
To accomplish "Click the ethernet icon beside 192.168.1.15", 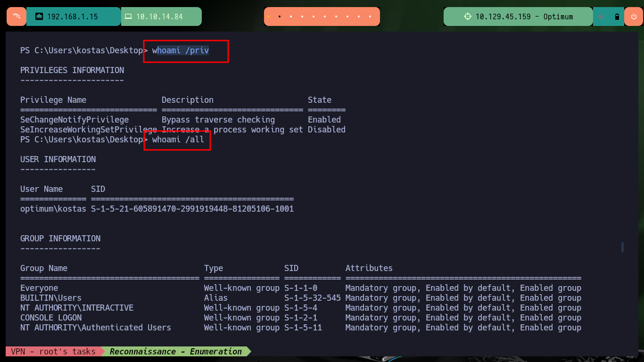I will pos(39,16).
